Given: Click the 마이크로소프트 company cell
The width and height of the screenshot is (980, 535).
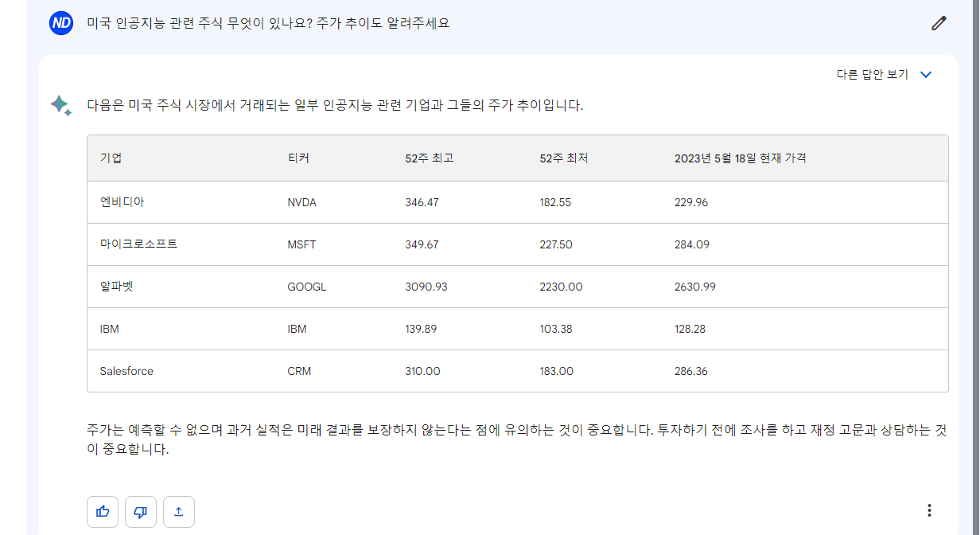Looking at the screenshot, I should pos(138,244).
